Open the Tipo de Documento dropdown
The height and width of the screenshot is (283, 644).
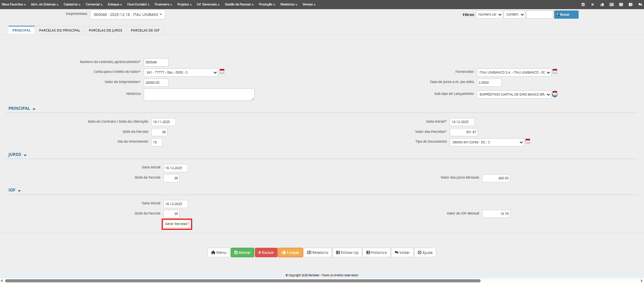click(487, 142)
